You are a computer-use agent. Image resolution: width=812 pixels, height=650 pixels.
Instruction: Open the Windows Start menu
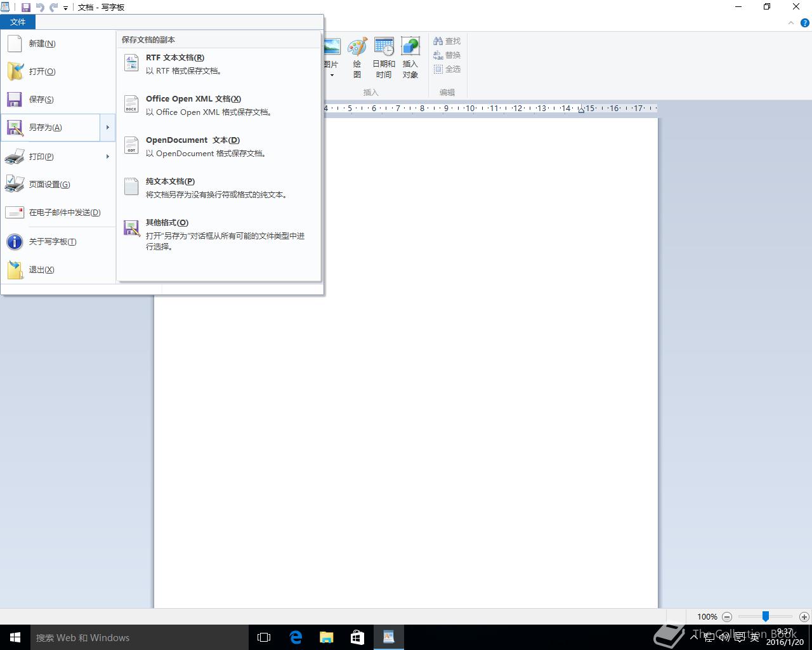tap(15, 637)
